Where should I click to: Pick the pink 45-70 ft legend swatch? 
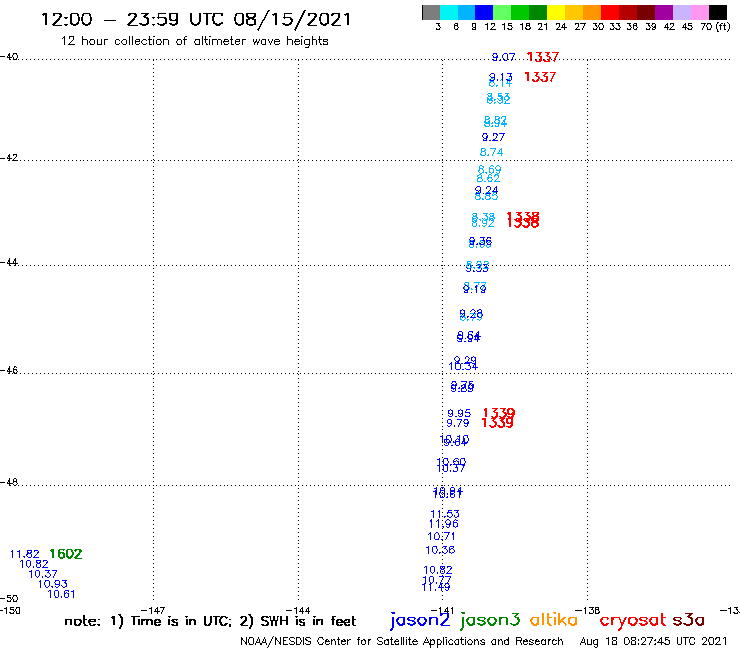(699, 12)
